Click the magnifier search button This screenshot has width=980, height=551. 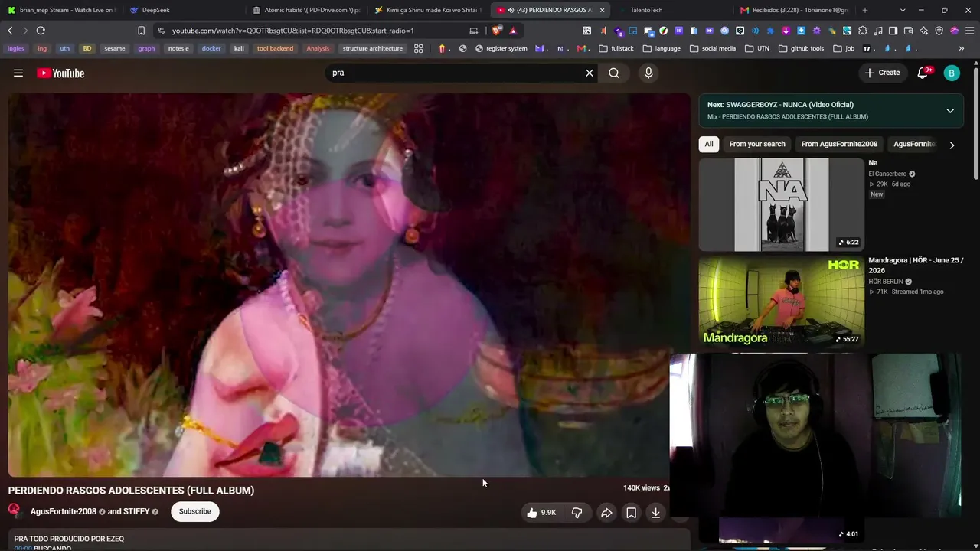[x=614, y=73]
